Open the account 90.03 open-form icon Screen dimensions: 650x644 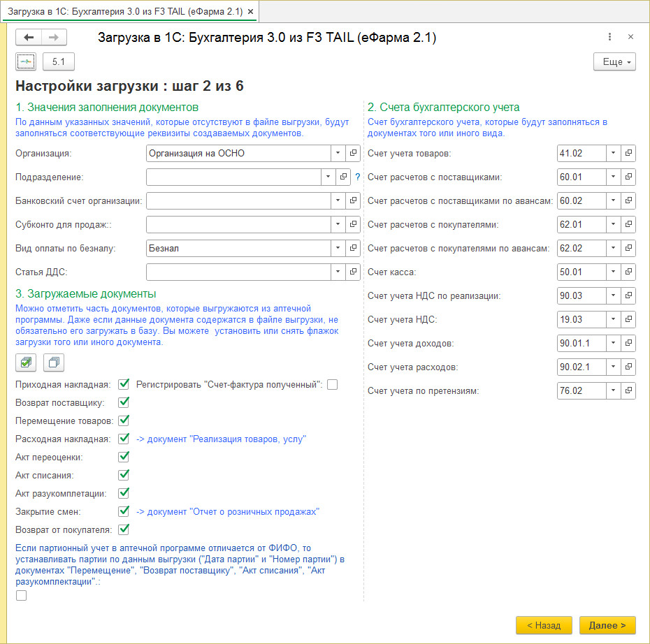[628, 295]
